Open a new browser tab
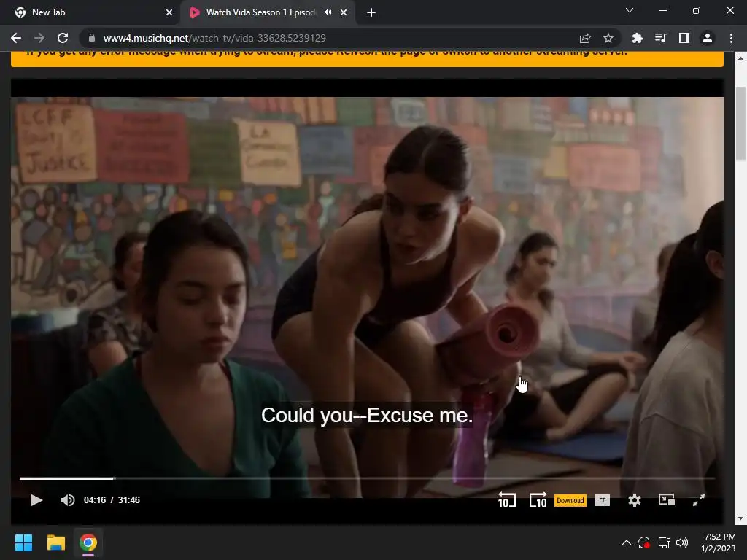Viewport: 747px width, 560px height. point(371,12)
